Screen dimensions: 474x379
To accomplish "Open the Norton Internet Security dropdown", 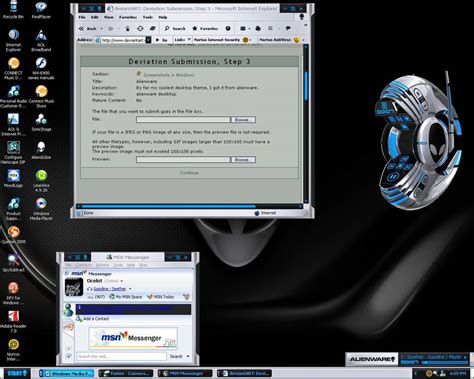I will (250, 40).
